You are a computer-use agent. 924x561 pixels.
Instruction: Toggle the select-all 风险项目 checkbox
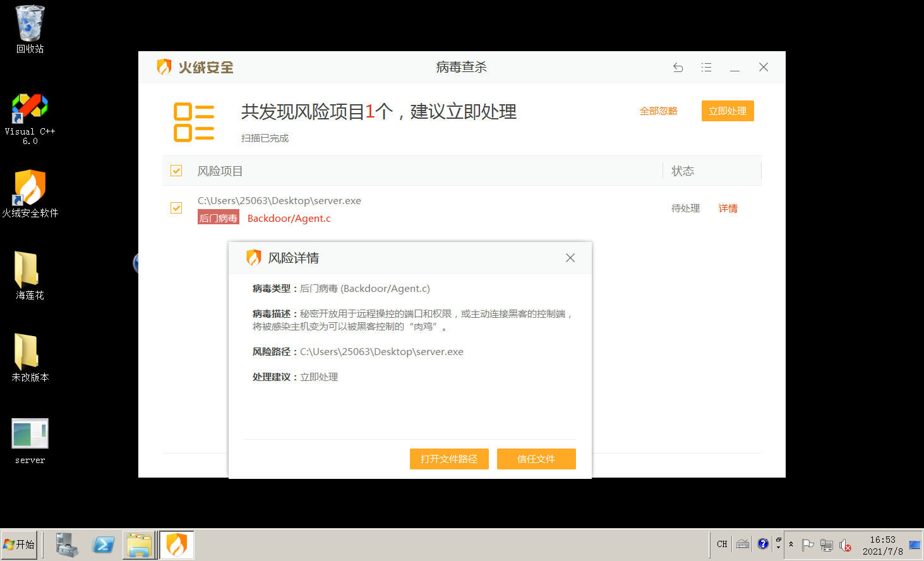click(x=176, y=171)
